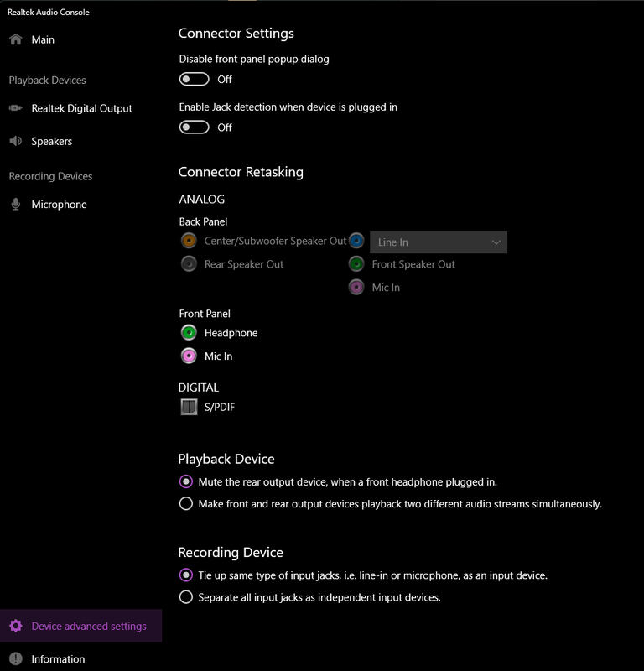
Task: Open the Main page in sidebar
Action: [43, 39]
